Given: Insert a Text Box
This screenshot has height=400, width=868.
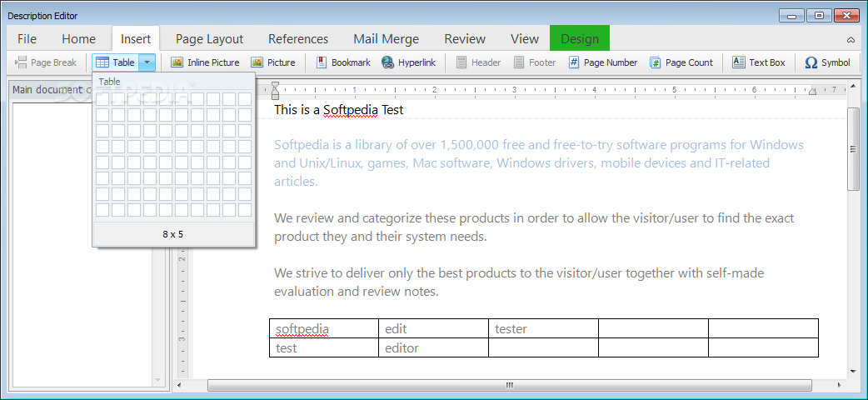Looking at the screenshot, I should coord(758,62).
